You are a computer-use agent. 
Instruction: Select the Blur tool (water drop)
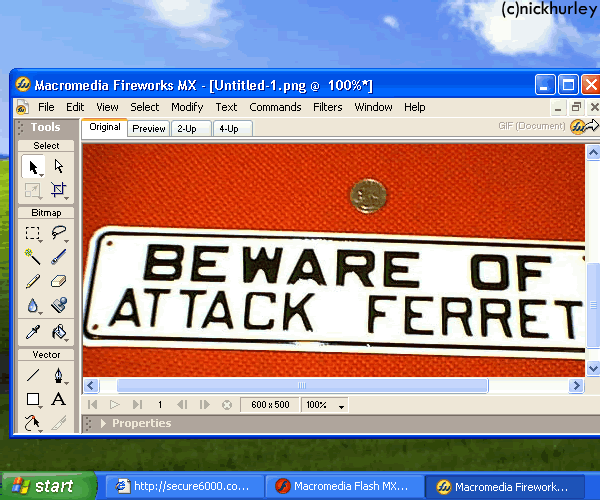click(x=33, y=306)
